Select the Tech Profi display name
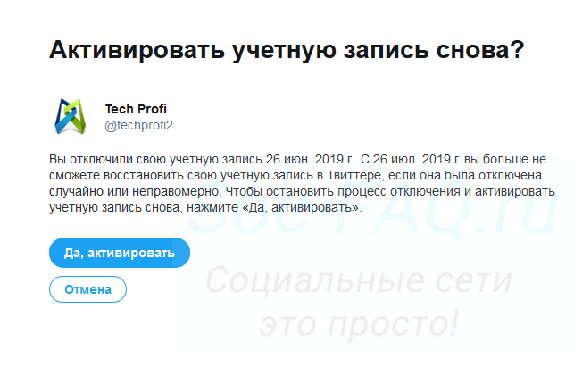Screen dimensions: 574x392 [x=136, y=109]
